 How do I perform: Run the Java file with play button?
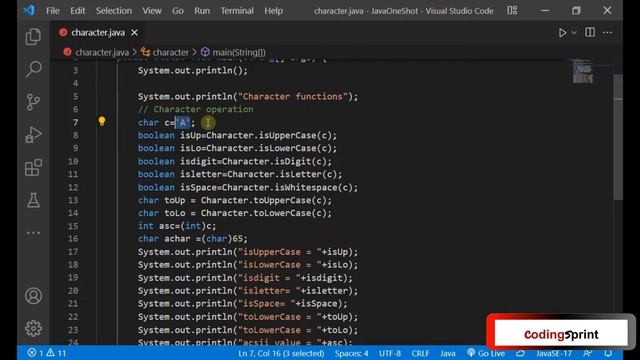point(562,33)
